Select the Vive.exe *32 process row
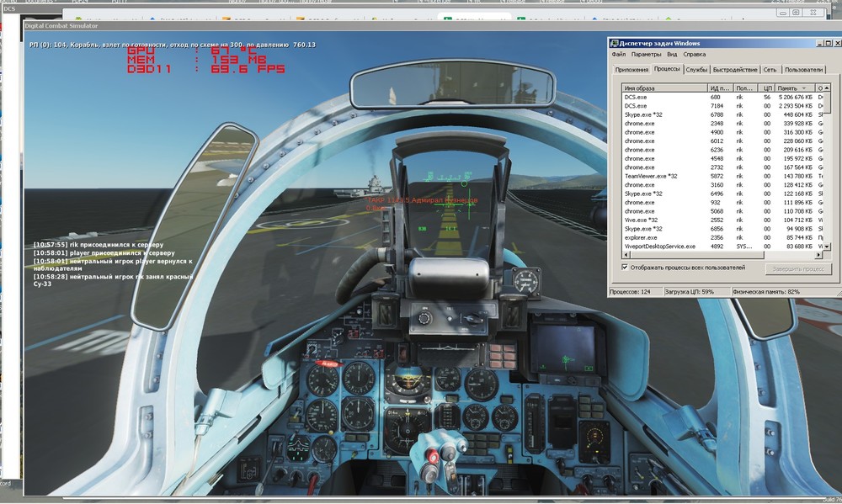 722,220
